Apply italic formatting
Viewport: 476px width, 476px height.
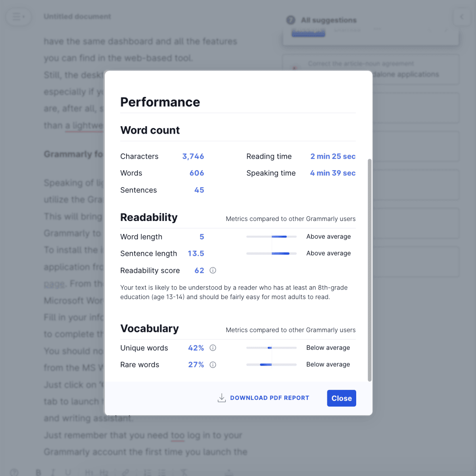coord(53,472)
